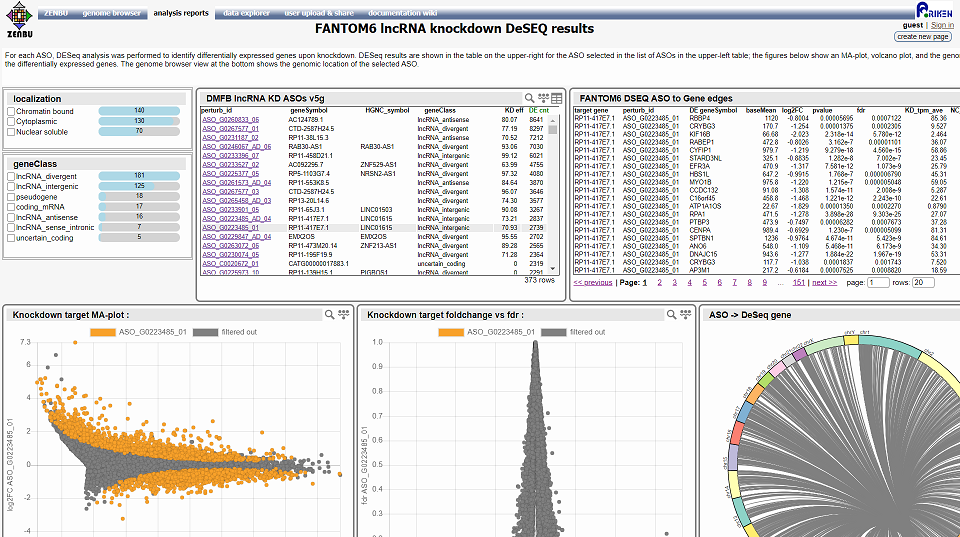Click the create new page button
This screenshot has width=960, height=537.
[923, 37]
